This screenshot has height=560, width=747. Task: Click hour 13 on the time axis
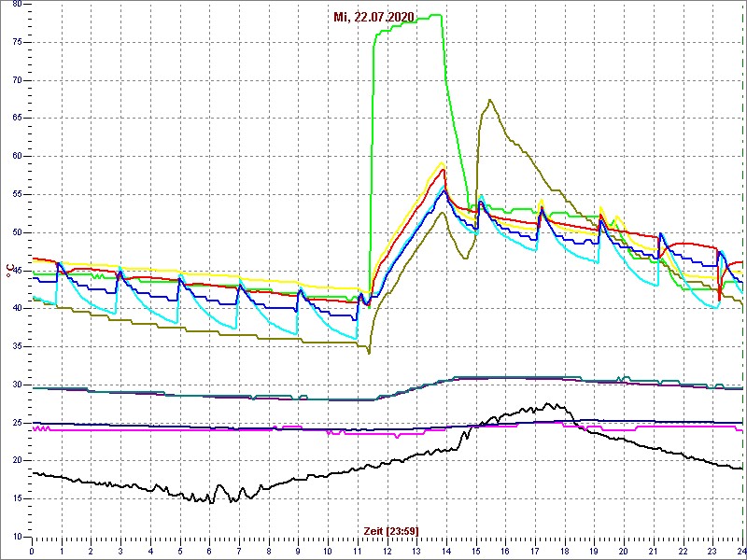(416, 551)
